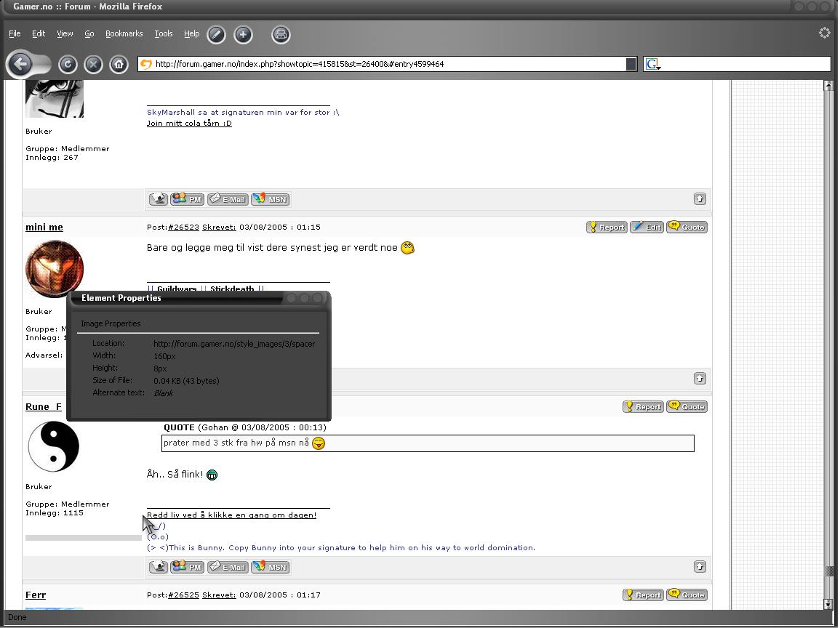Screen dimensions: 840x628
Task: Jump to top arrow below first post
Action: (x=700, y=199)
